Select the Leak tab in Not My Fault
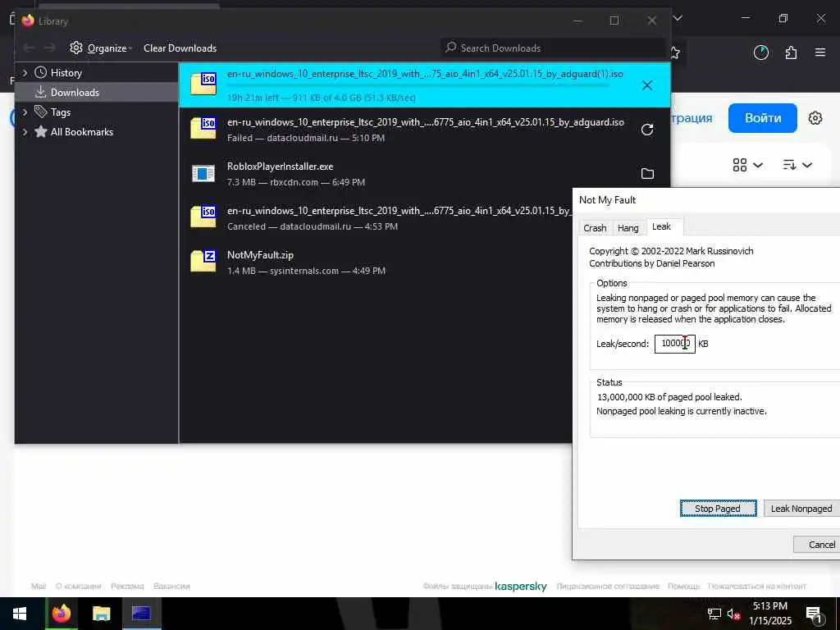Screen dimensions: 840x630 tap(663, 226)
